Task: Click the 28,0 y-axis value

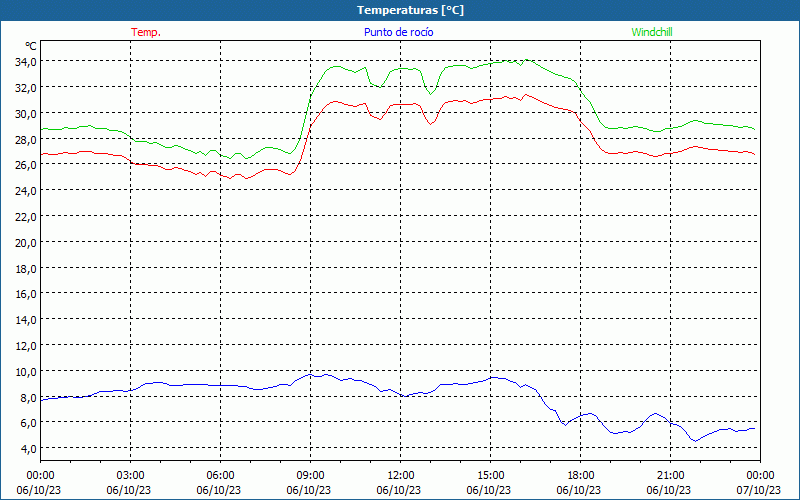Action: point(26,140)
